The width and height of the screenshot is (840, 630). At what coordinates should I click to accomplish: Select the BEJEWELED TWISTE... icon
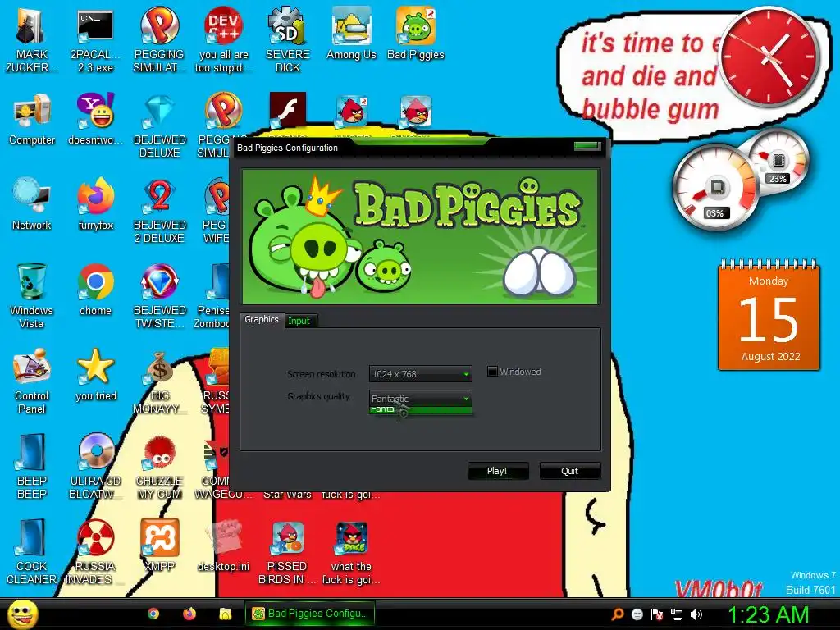(159, 295)
